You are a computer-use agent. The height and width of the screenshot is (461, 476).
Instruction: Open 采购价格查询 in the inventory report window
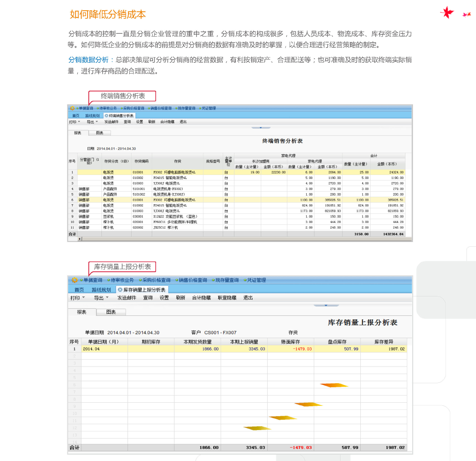pyautogui.click(x=156, y=280)
